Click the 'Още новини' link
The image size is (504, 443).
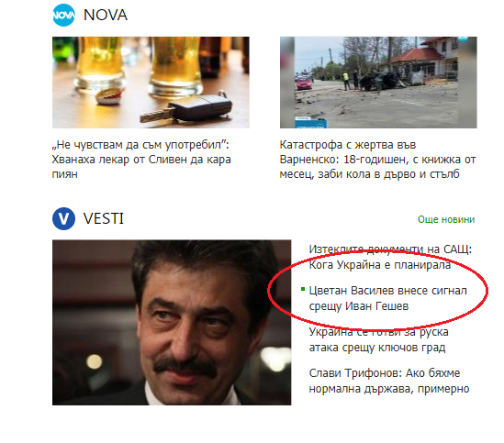446,219
